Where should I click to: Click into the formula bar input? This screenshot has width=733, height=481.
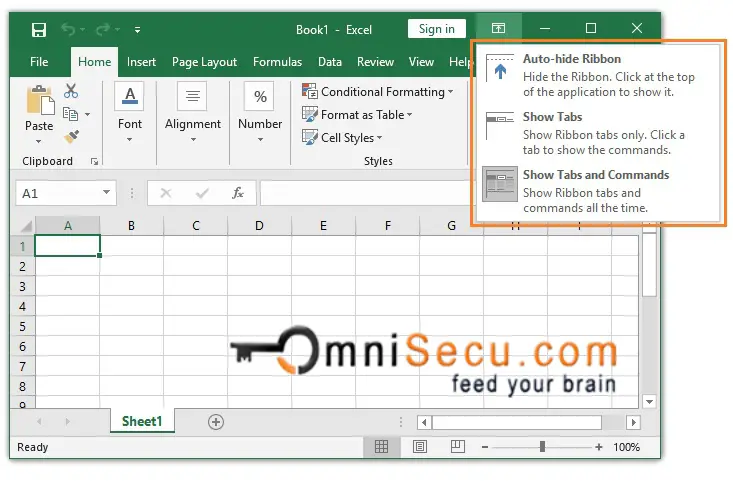point(367,193)
